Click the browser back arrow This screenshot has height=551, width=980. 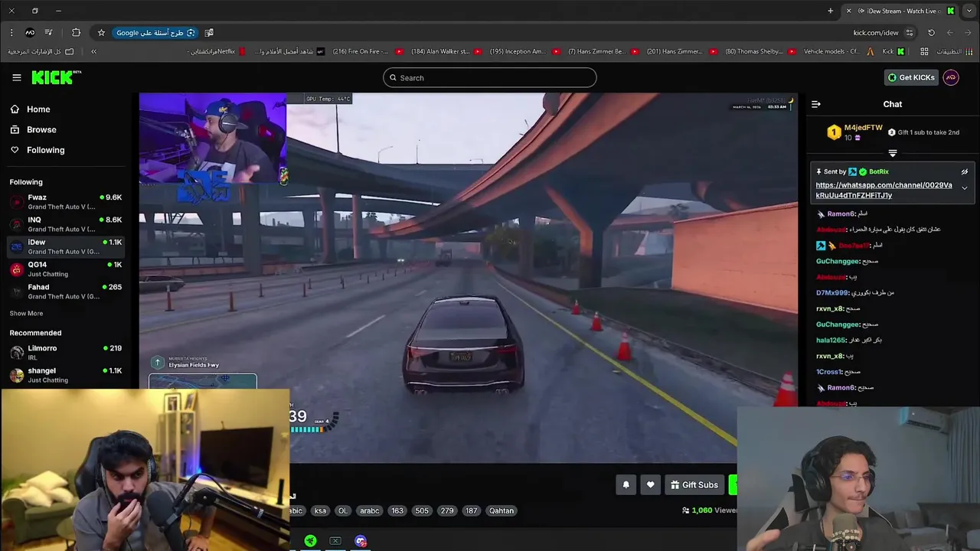(x=968, y=33)
